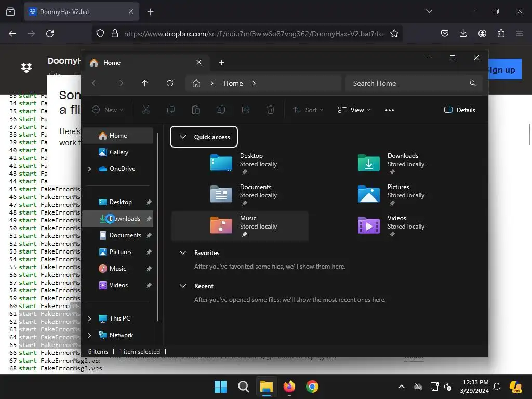Open the View dropdown
Image resolution: width=532 pixels, height=399 pixels.
coord(354,110)
